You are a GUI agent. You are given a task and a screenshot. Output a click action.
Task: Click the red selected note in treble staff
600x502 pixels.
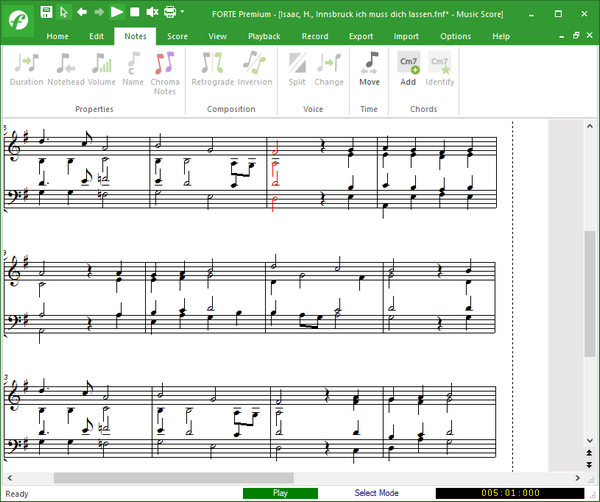pyautogui.click(x=277, y=154)
